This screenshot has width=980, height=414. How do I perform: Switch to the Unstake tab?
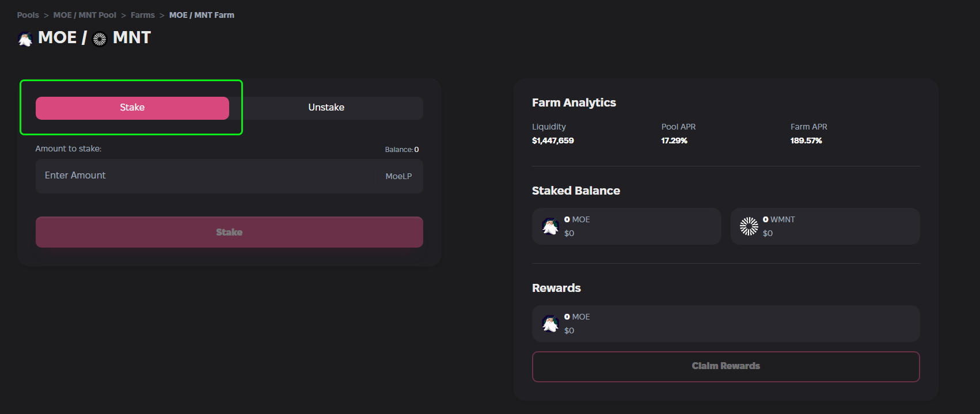[x=326, y=108]
